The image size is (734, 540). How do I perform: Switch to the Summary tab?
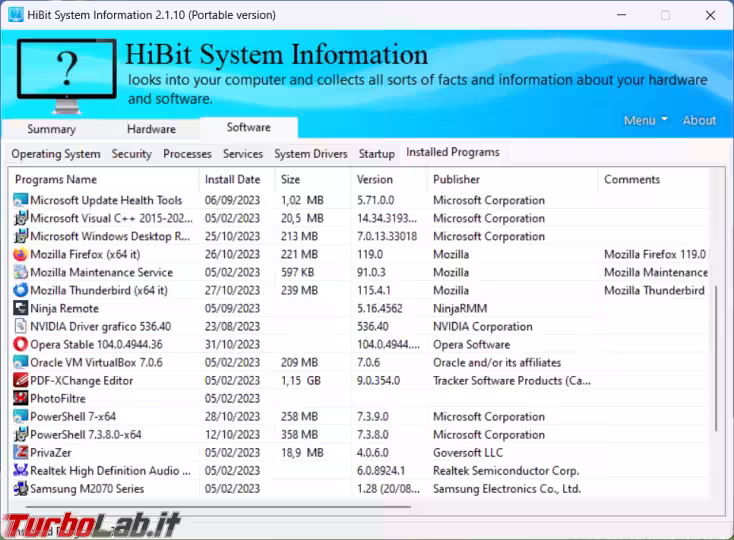tap(51, 129)
